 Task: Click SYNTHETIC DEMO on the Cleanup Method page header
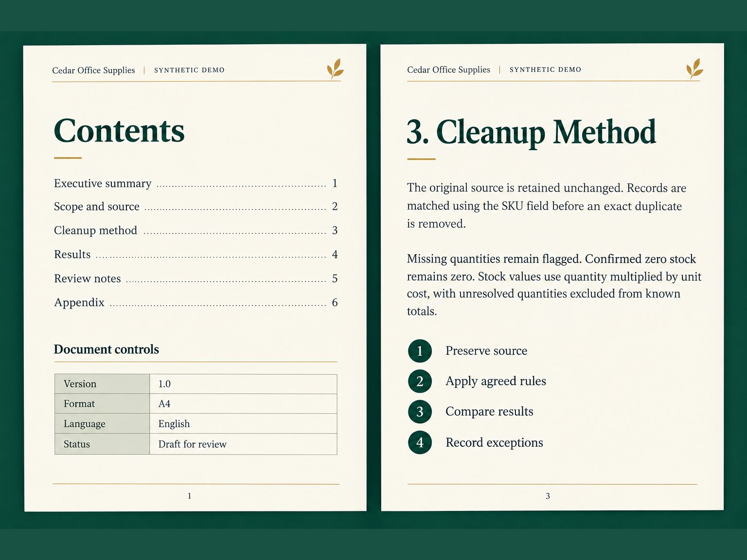(545, 70)
